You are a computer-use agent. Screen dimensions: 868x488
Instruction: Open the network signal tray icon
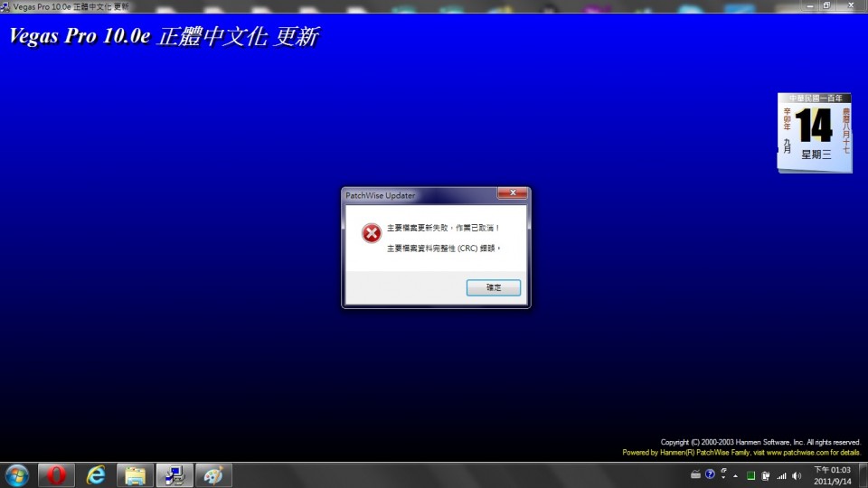781,476
